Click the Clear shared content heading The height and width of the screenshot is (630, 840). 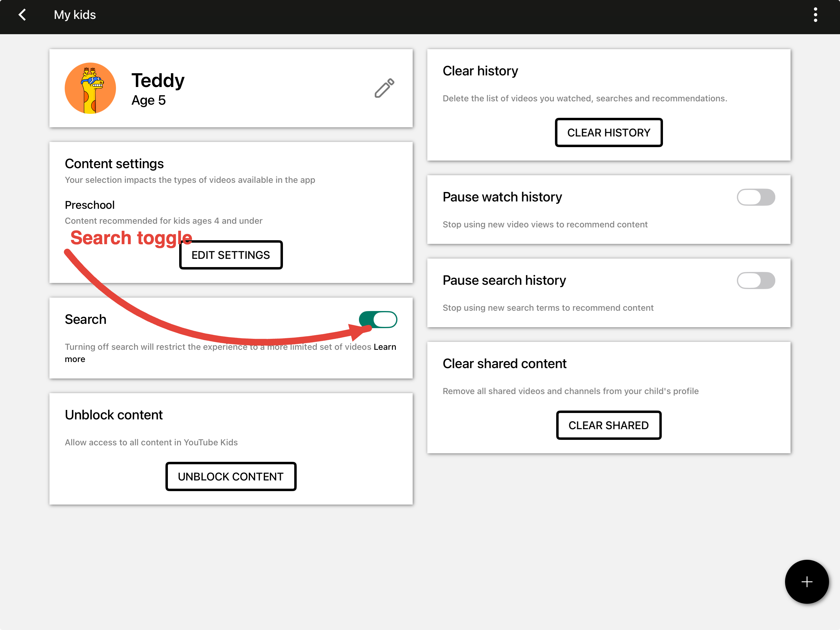pos(504,364)
